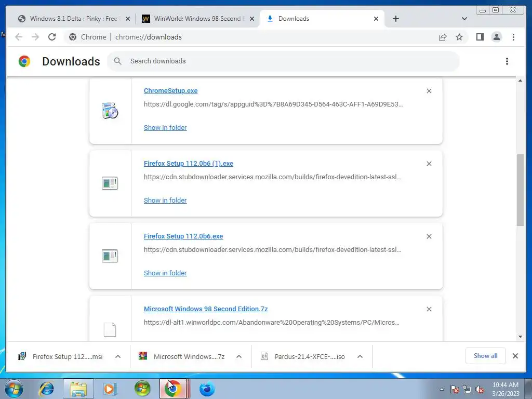
Task: Expand options for Pardus iso download
Action: point(360,356)
